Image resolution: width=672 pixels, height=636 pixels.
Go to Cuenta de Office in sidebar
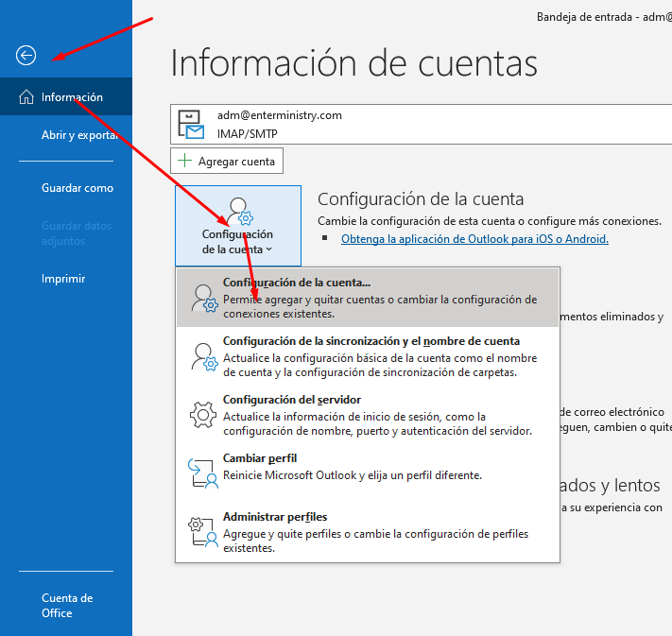(67, 606)
